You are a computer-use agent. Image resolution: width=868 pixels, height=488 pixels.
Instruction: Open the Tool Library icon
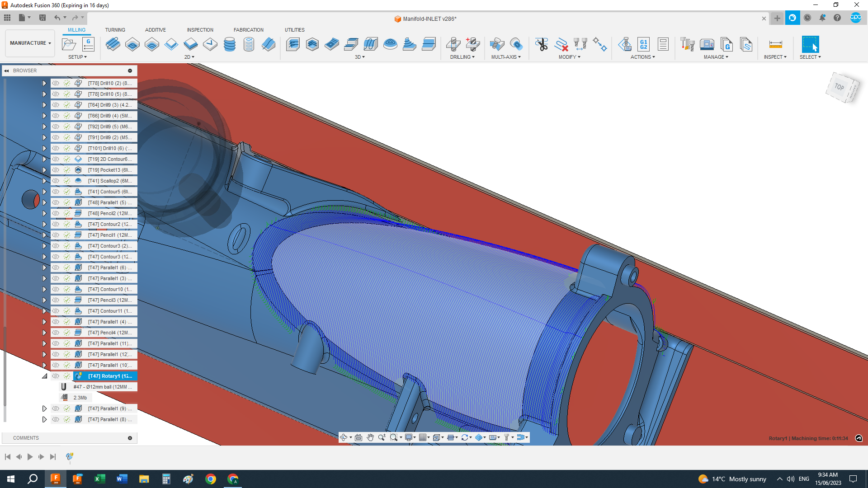(687, 44)
